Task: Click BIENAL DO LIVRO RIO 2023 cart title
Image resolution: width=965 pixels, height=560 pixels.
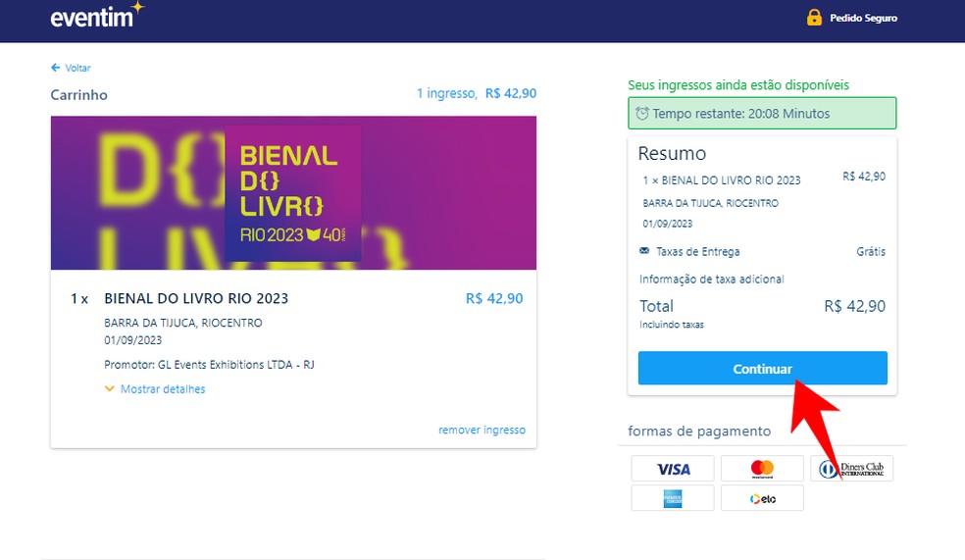Action: (x=196, y=298)
